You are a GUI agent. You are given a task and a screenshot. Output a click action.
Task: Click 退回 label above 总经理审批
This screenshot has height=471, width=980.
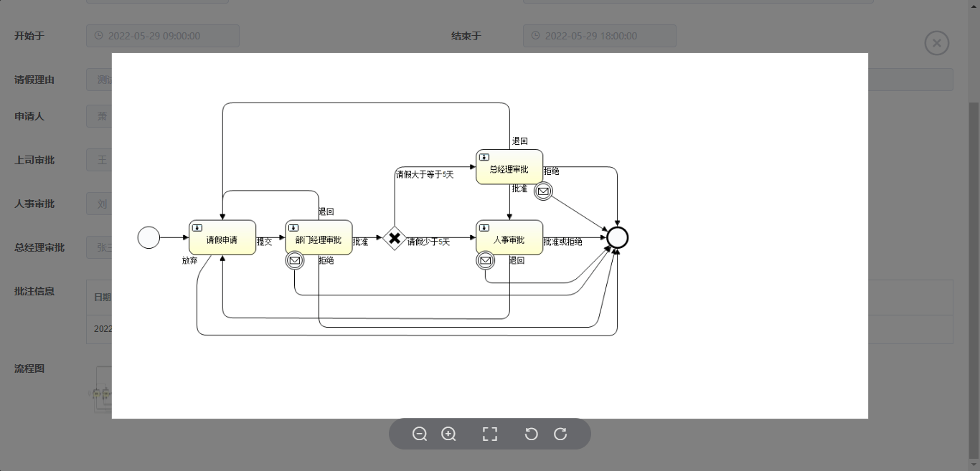coord(520,141)
